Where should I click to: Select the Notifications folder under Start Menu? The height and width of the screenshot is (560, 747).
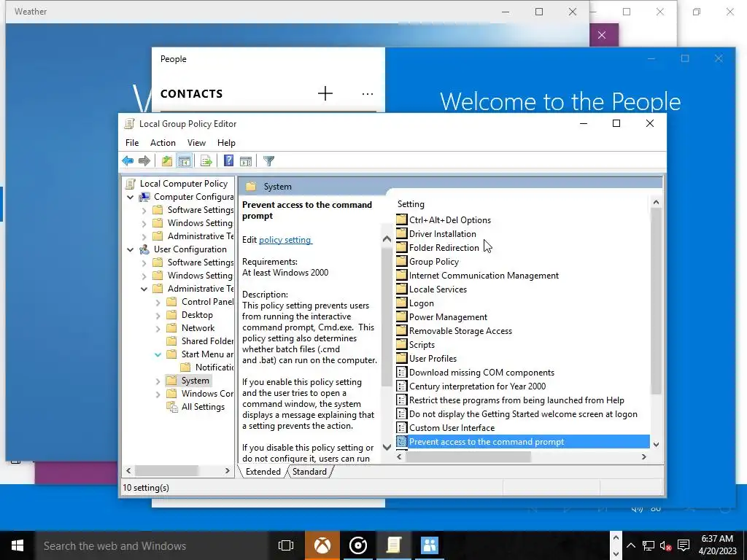pos(214,367)
